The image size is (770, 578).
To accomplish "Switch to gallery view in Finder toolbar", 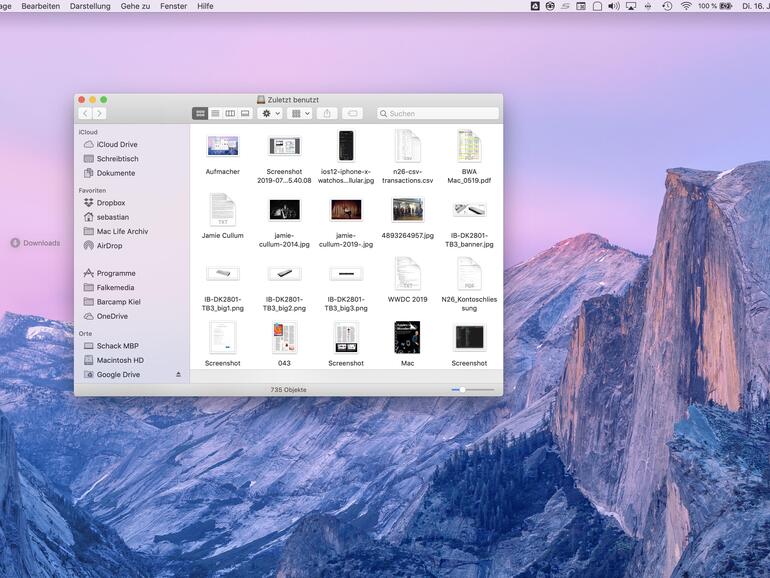I will pyautogui.click(x=245, y=114).
